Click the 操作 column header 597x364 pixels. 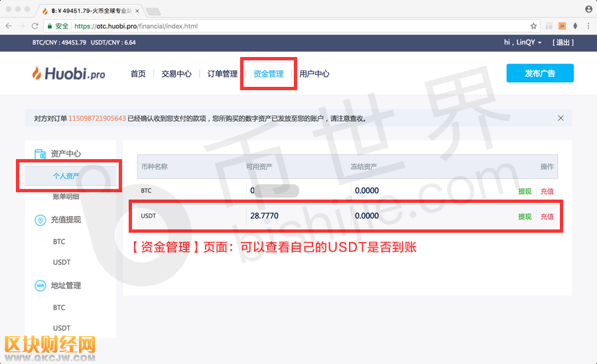click(547, 167)
